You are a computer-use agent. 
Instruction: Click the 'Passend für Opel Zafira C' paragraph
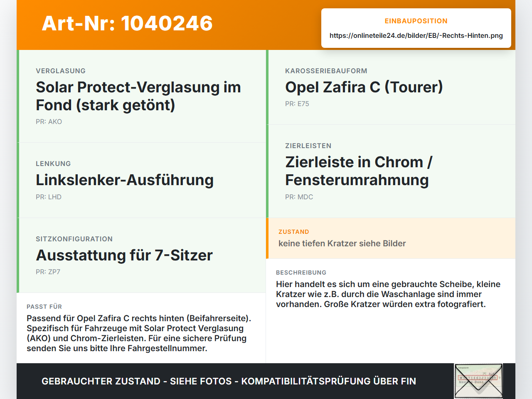pos(139,333)
